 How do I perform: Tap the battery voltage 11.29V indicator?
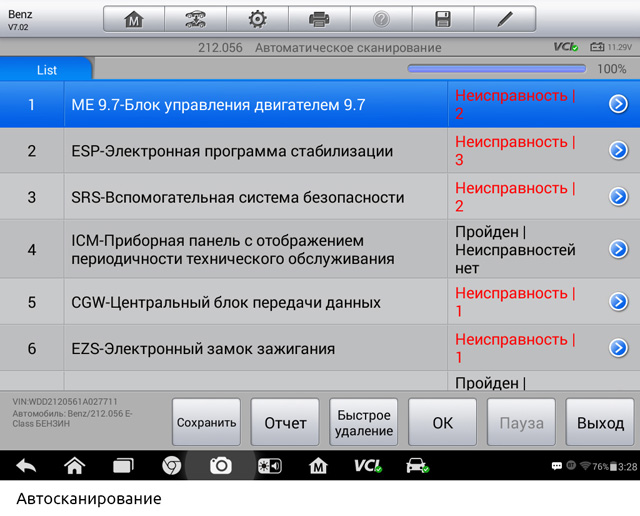[x=611, y=47]
